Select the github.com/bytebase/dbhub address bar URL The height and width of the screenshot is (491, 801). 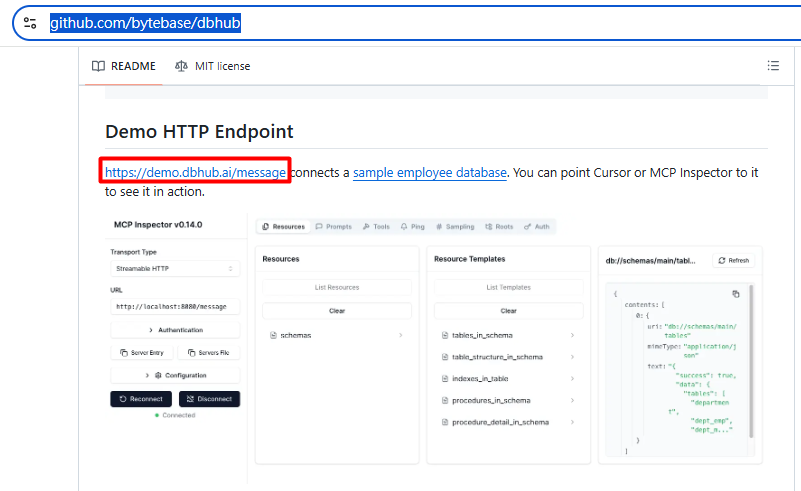[145, 23]
